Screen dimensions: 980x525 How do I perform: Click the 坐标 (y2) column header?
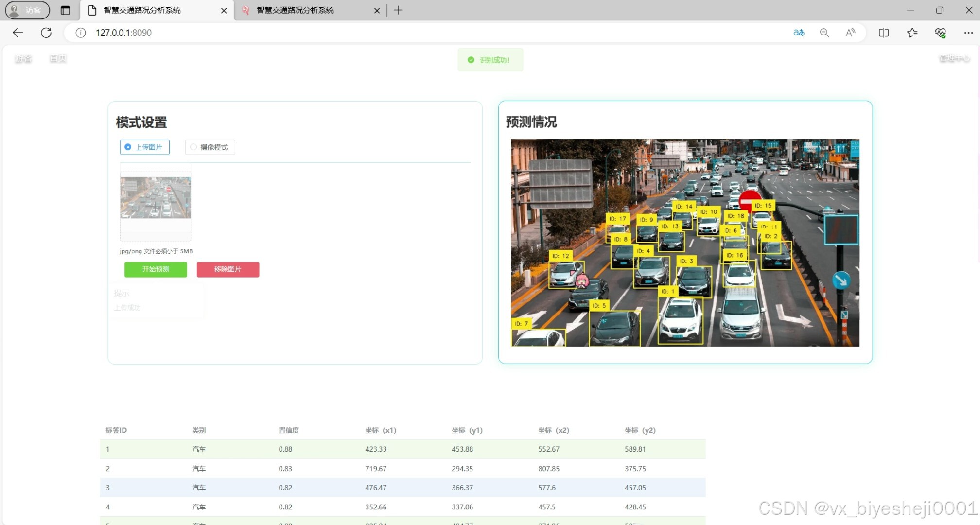[x=640, y=430]
